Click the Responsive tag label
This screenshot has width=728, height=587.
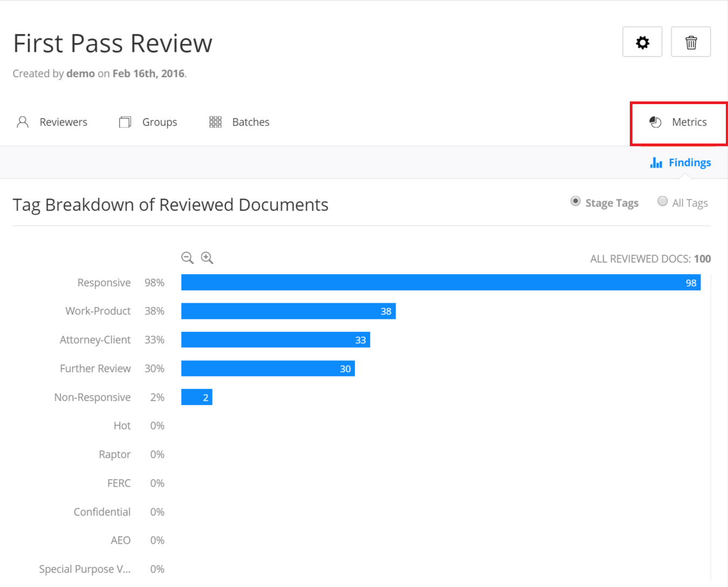pos(104,283)
